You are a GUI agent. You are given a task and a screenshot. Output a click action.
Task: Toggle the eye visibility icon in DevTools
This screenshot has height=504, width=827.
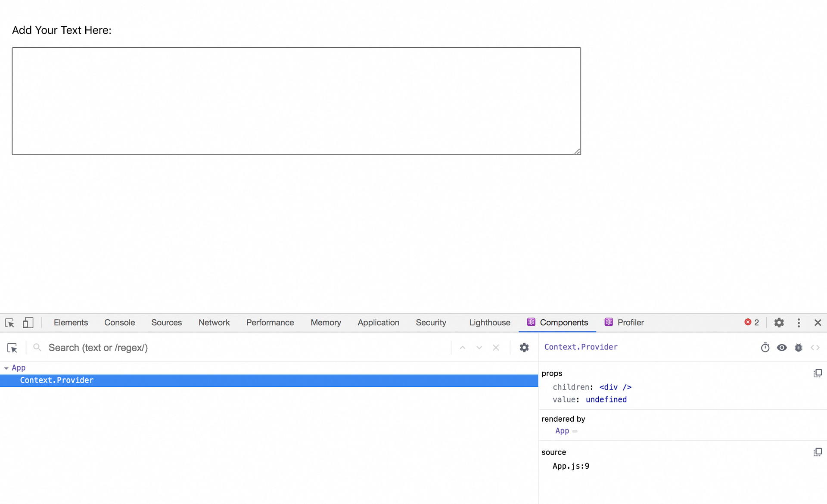[781, 347]
